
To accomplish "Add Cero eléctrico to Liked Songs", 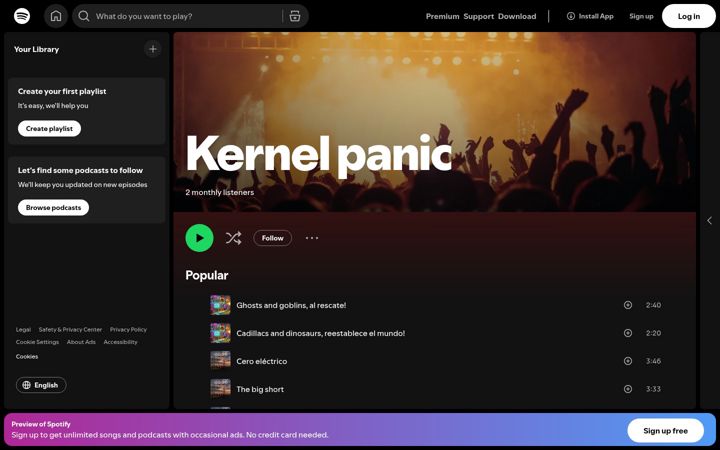I will coord(628,361).
